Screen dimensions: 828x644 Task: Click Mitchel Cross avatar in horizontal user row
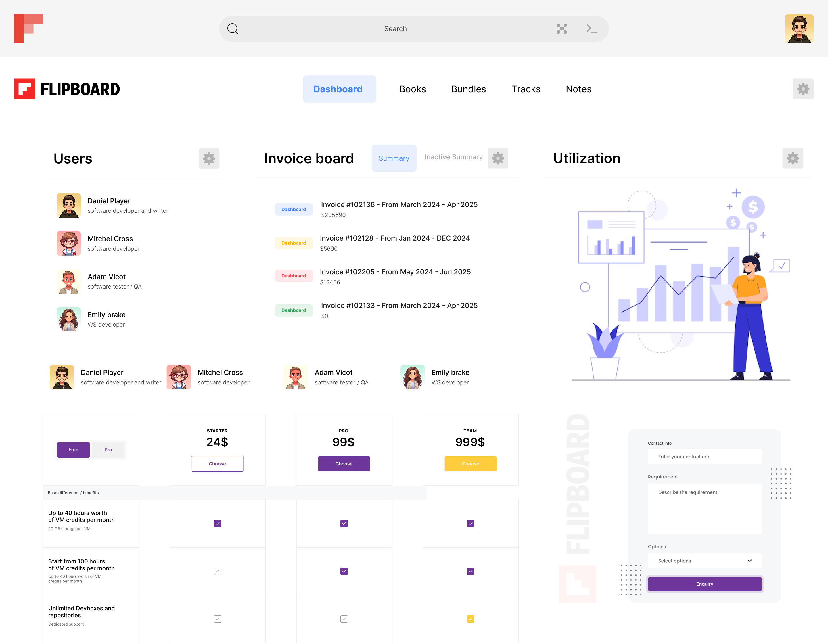pos(179,377)
